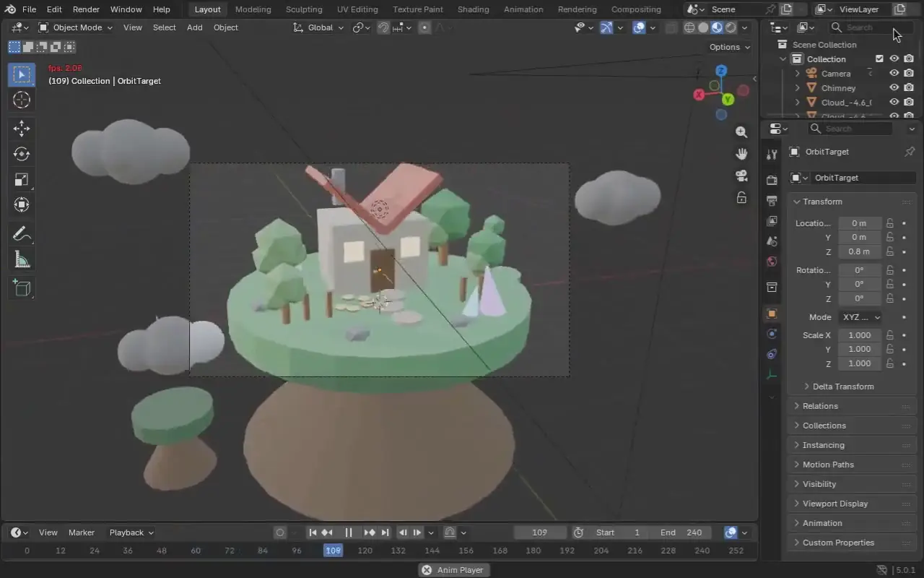Jump to the last frame
Viewport: 924px width, 578px height.
point(385,532)
